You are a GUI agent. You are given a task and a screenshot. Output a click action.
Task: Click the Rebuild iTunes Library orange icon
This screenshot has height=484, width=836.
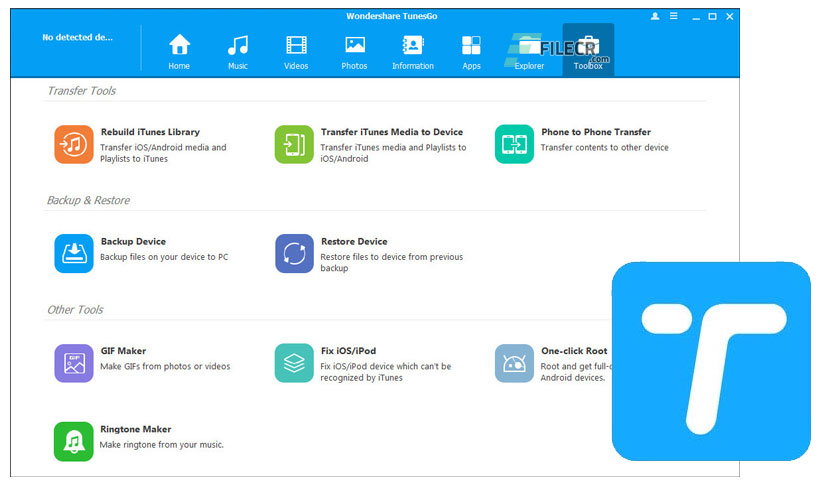74,144
